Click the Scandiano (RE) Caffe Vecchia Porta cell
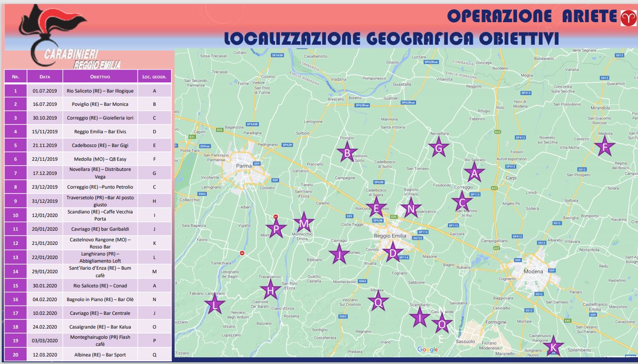Viewport: 638px width, 364px height. click(100, 215)
